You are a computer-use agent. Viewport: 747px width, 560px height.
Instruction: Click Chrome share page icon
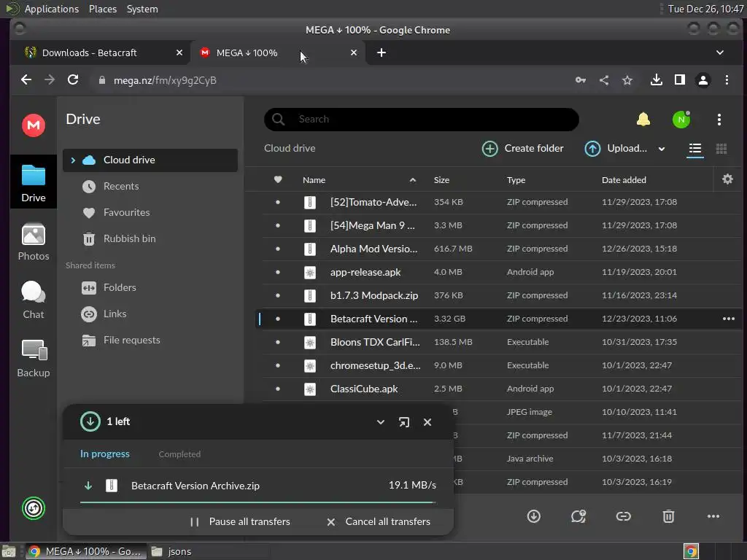point(604,80)
